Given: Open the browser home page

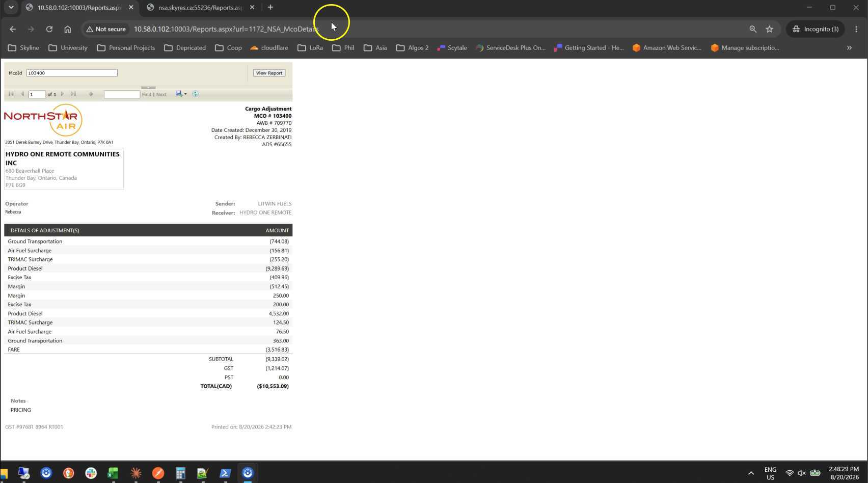Looking at the screenshot, I should 68,29.
